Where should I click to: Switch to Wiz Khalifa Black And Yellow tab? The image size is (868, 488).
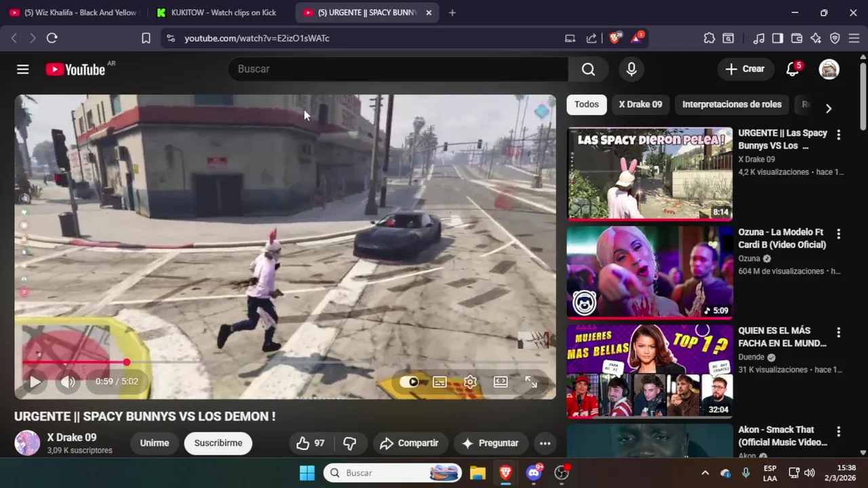[73, 12]
